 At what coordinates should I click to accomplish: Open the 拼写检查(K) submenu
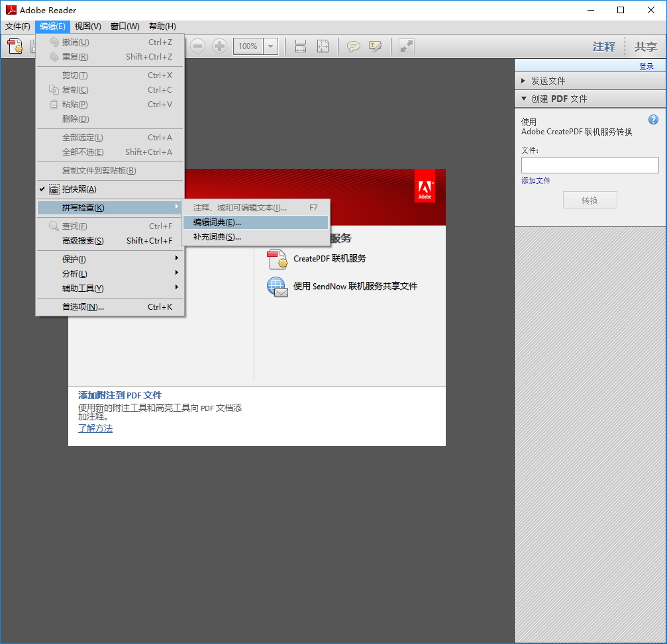110,207
